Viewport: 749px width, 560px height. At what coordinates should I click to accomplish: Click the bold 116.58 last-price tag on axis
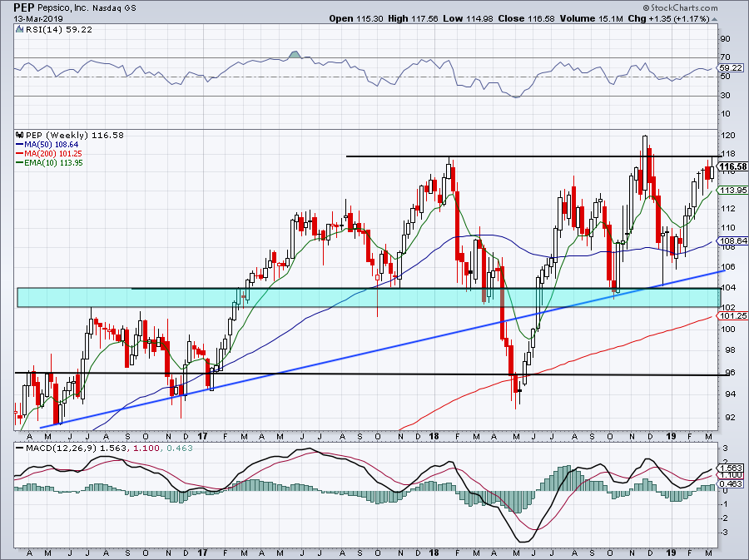[733, 166]
